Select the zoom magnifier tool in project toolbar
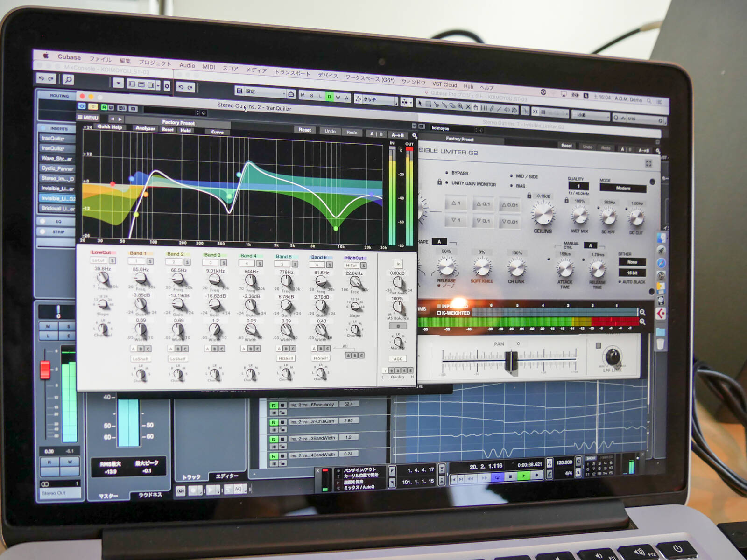This screenshot has width=747, height=560. click(x=460, y=106)
